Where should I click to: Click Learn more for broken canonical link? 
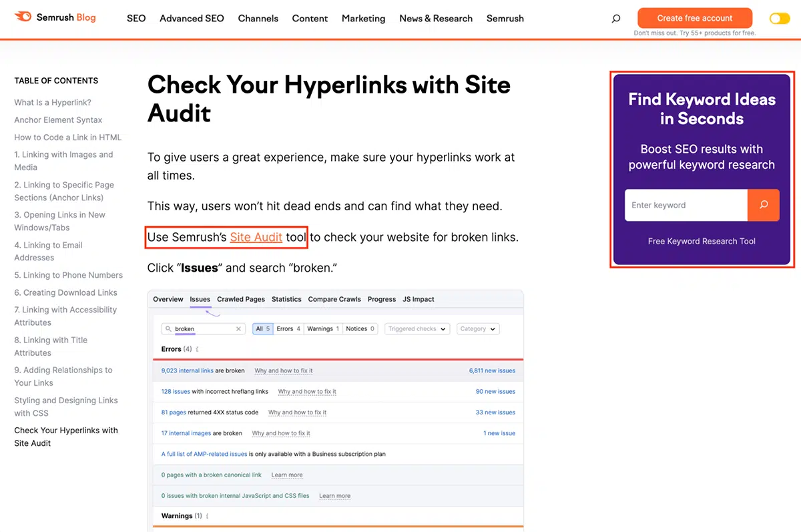click(x=287, y=475)
